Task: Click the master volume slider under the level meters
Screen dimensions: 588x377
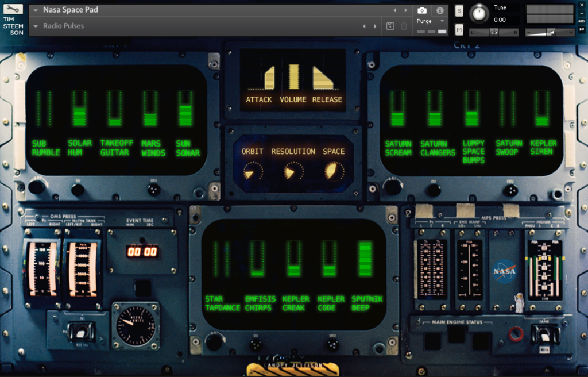Action: [550, 33]
